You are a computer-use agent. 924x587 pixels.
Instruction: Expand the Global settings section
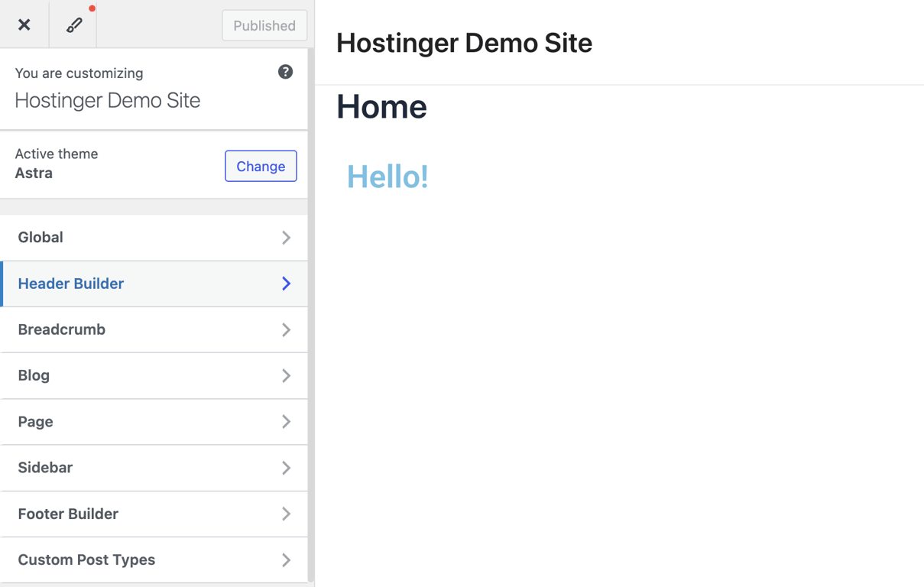[x=286, y=237]
